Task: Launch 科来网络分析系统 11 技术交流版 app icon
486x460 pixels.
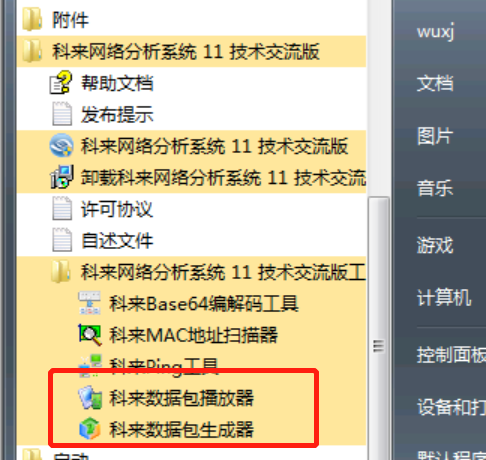Action: coord(61,145)
